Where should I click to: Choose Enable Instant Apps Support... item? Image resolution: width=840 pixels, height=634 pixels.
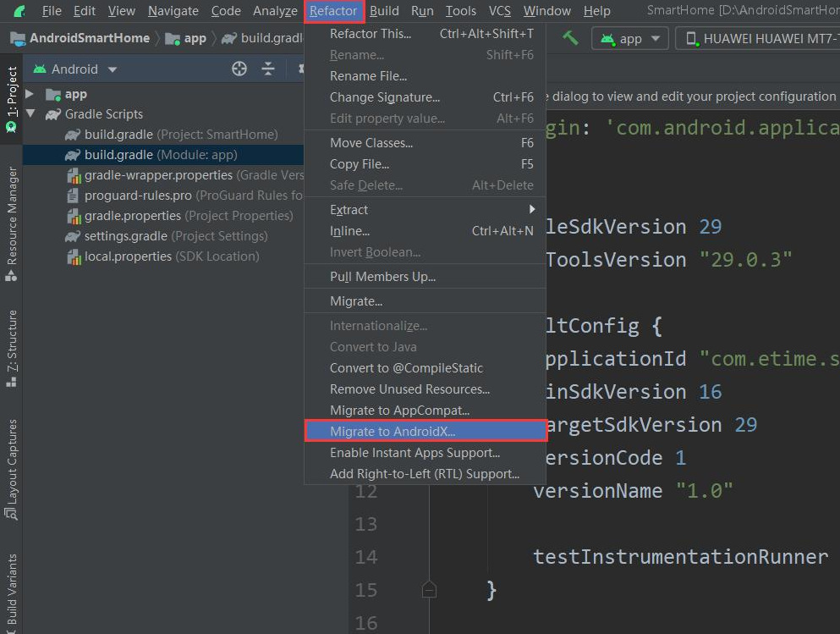(x=425, y=452)
